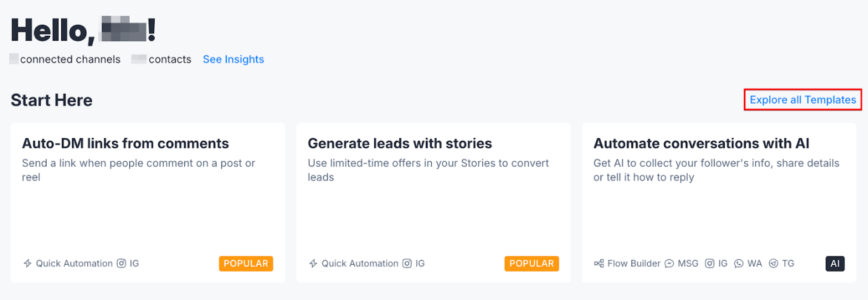Click Instagram icon in Generate leads card
Screen dimensions: 868x300
[407, 264]
